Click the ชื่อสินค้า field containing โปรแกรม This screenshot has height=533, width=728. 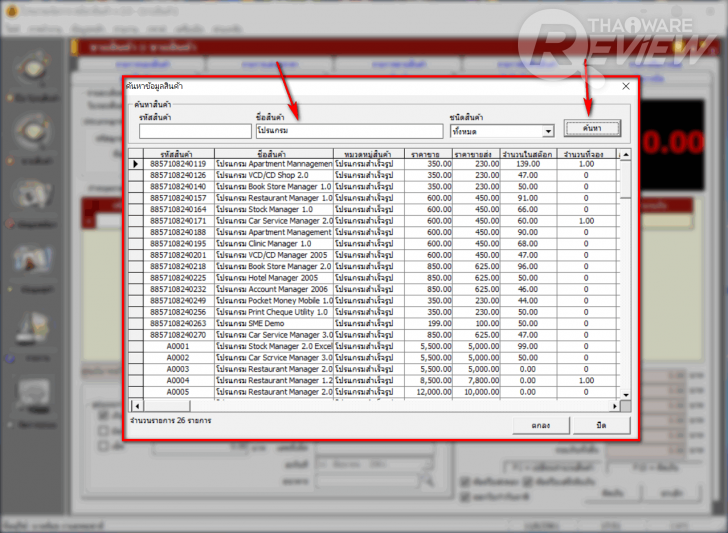[350, 131]
